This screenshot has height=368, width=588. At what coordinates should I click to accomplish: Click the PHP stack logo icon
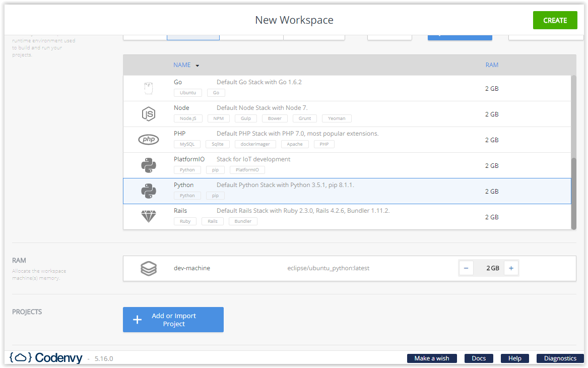149,140
